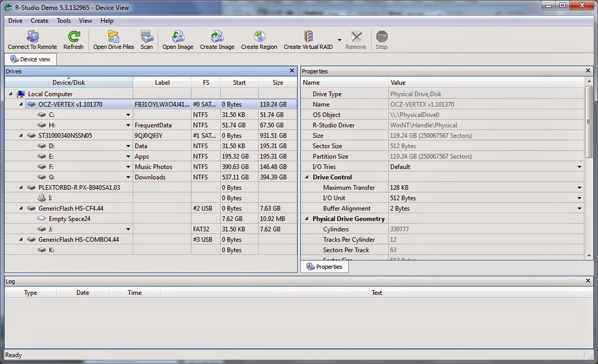Select the Local Computer icon
598x364 pixels.
pos(21,94)
